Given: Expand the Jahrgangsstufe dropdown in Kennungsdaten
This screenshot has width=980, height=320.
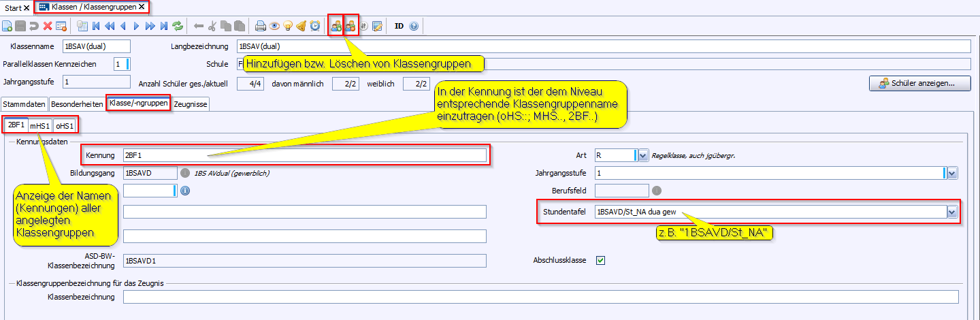Looking at the screenshot, I should pyautogui.click(x=952, y=173).
